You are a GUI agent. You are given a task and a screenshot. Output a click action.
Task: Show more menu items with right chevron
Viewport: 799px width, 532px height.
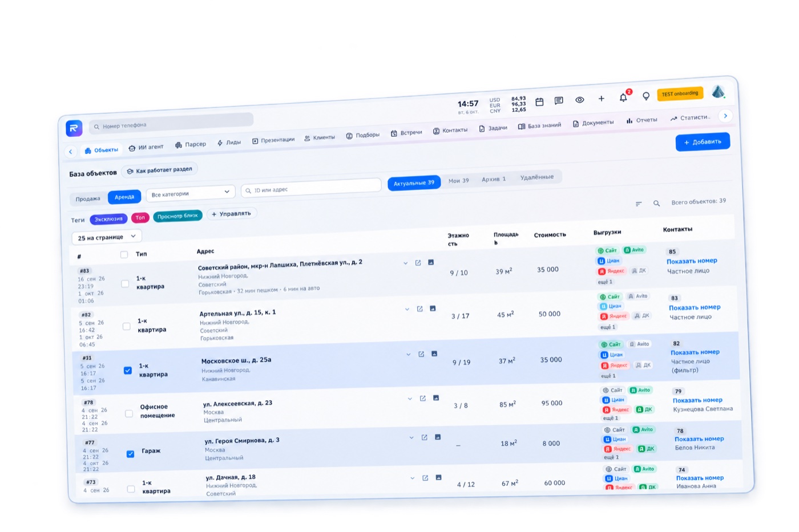pyautogui.click(x=725, y=116)
